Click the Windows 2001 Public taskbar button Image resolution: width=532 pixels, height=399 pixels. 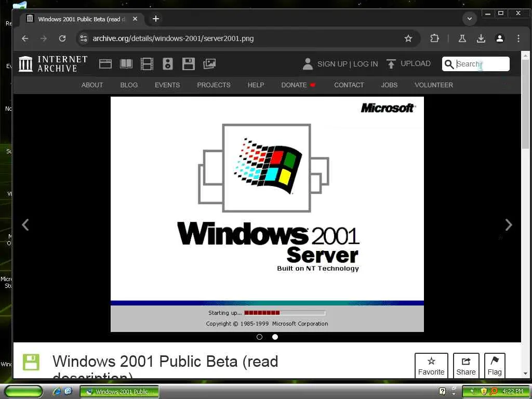click(x=119, y=392)
